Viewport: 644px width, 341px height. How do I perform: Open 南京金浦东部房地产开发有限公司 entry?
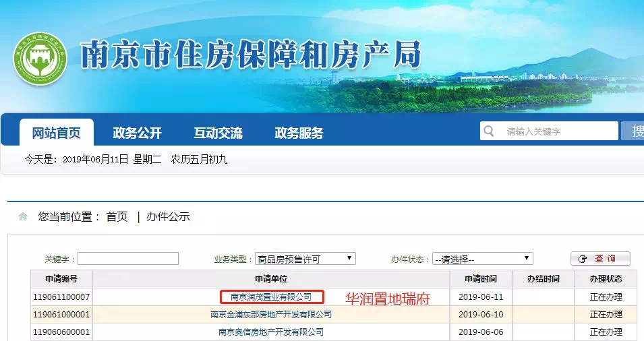[271, 314]
